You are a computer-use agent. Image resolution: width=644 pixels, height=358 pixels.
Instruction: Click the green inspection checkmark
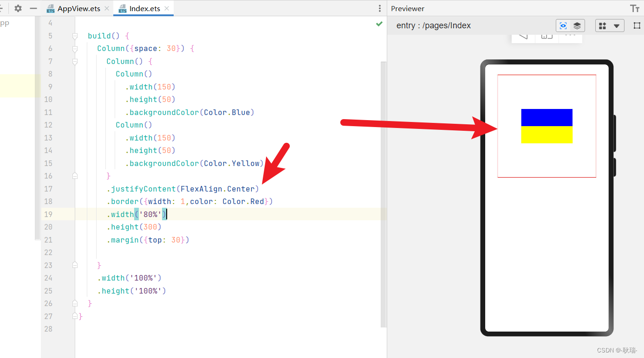tap(379, 24)
